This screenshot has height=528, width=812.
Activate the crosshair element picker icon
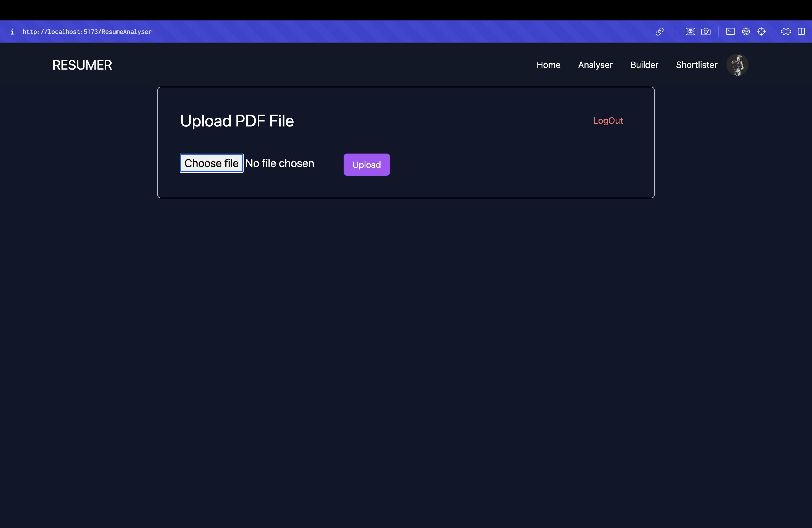(761, 32)
